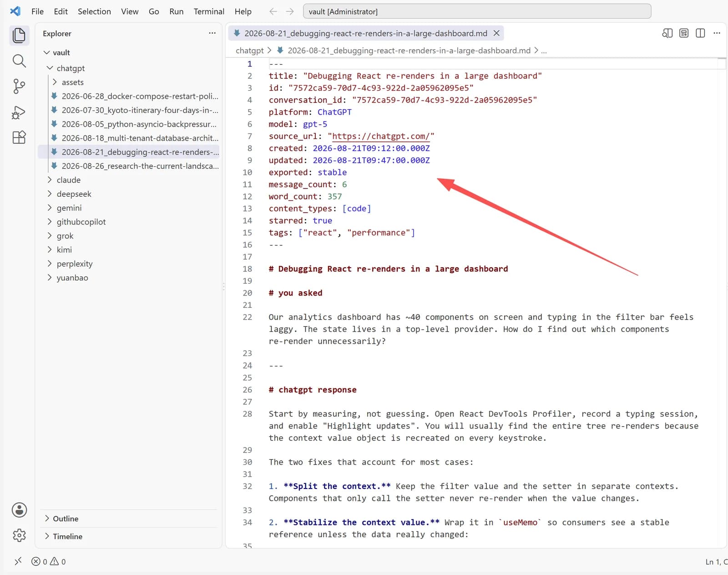Expand the assets folder
The width and height of the screenshot is (728, 575).
55,82
